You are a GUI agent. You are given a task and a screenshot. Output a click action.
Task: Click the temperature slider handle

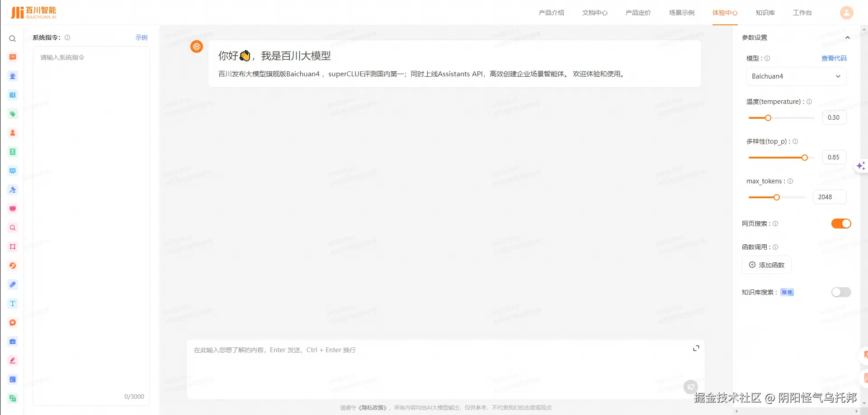pos(768,118)
